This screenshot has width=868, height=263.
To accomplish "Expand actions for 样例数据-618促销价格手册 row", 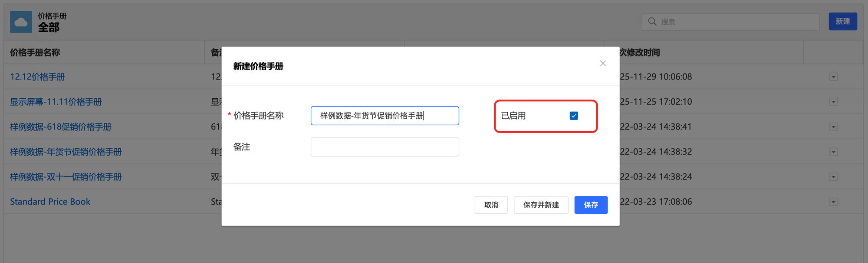I will 833,127.
